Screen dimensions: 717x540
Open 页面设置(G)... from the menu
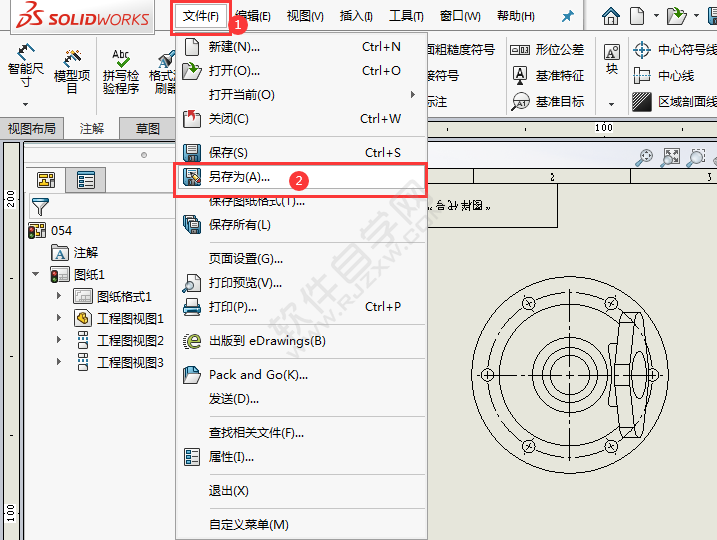pyautogui.click(x=301, y=259)
